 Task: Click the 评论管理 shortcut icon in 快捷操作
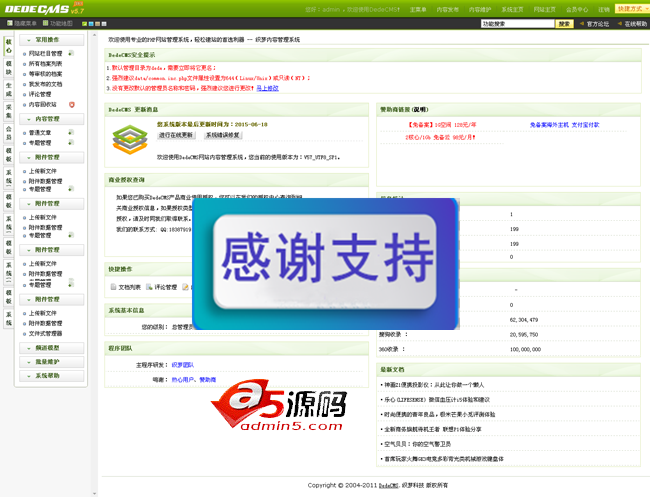(149, 287)
